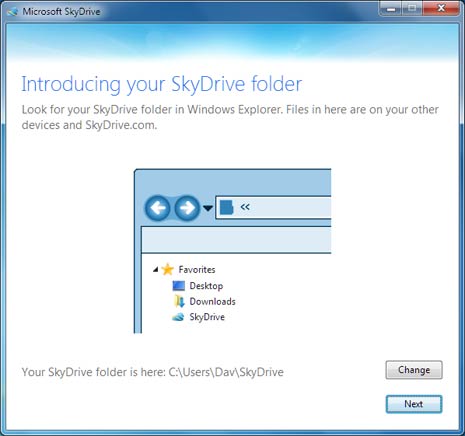This screenshot has width=465, height=436.
Task: Close the Microsoft SkyDrive window
Action: [x=441, y=8]
